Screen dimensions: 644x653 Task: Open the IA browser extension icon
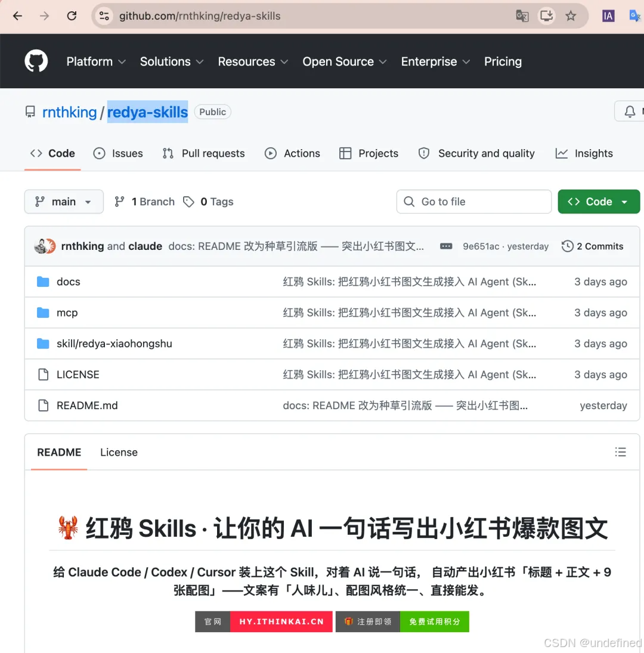click(608, 16)
